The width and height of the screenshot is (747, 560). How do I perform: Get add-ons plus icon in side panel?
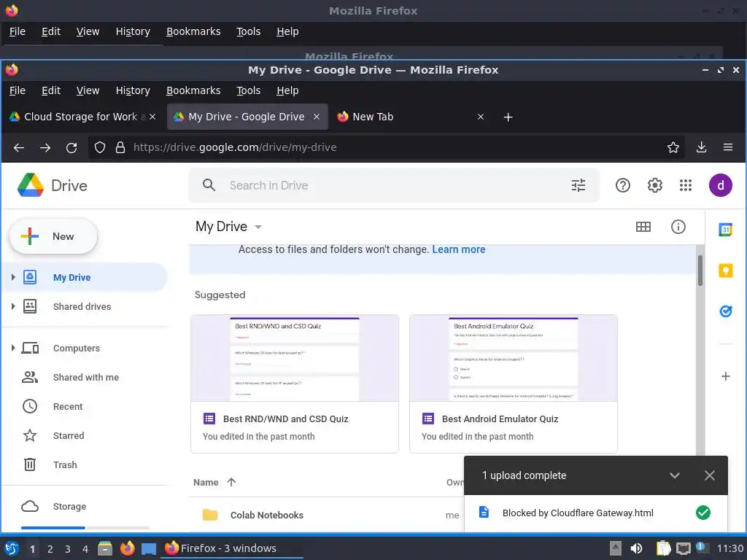pyautogui.click(x=725, y=376)
